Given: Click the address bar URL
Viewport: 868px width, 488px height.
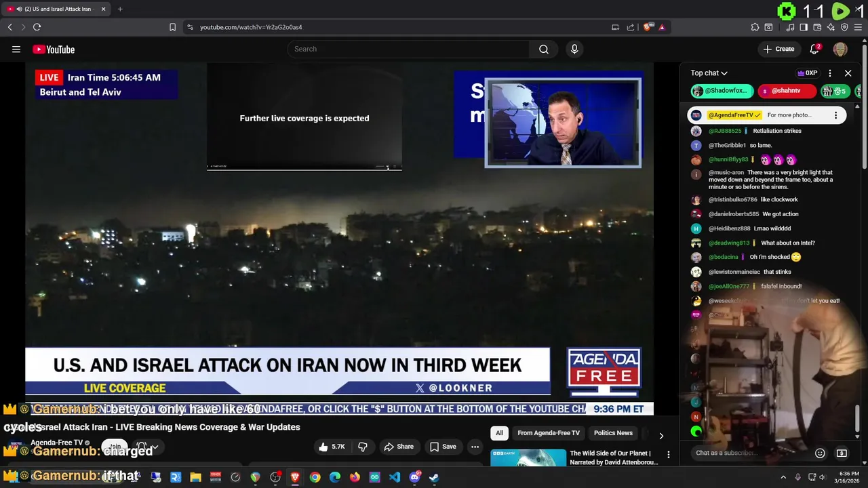Looking at the screenshot, I should (251, 27).
